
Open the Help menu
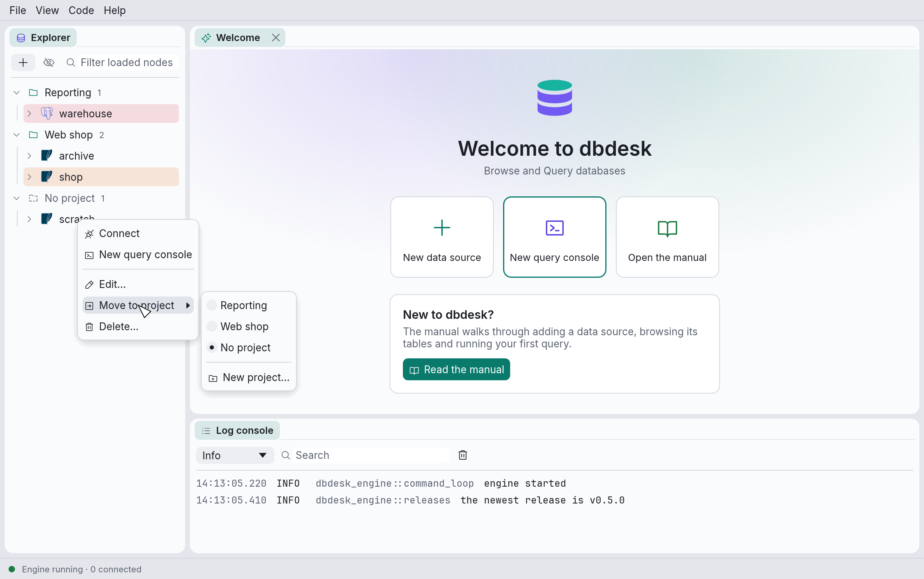coord(115,10)
